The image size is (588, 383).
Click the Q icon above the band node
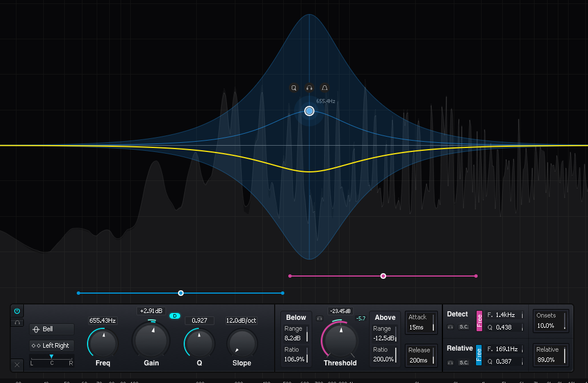293,88
